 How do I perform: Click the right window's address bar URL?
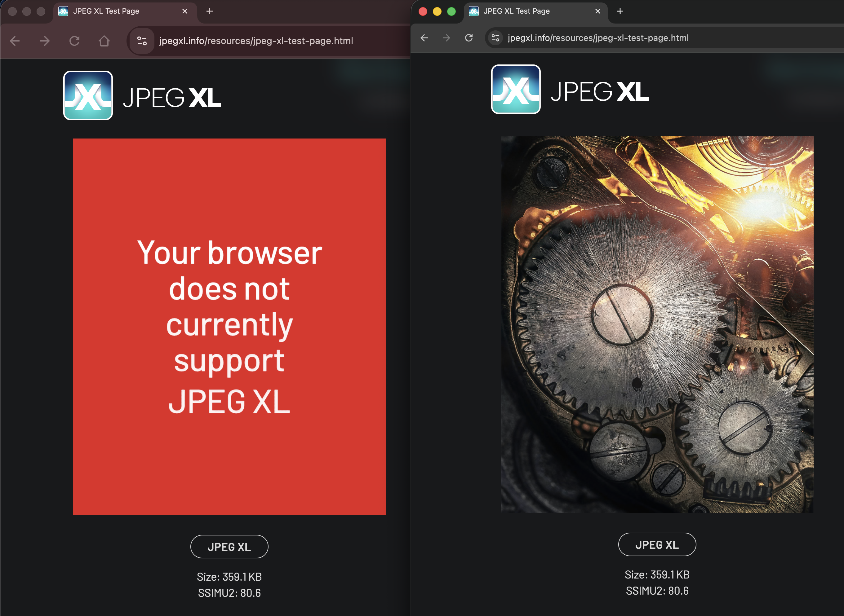click(598, 38)
